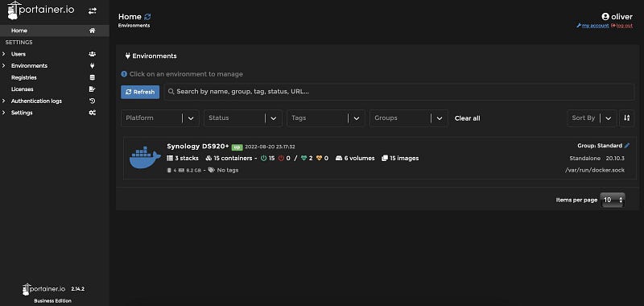Open the Groups filter dropdown

point(409,118)
